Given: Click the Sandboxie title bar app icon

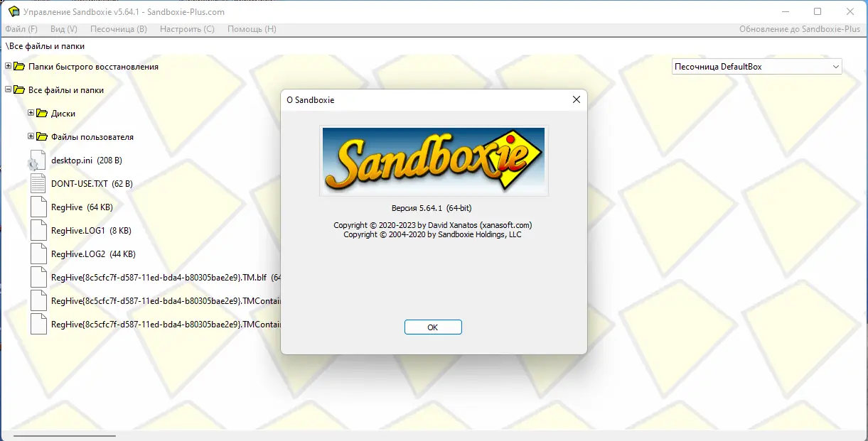Looking at the screenshot, I should coord(14,11).
